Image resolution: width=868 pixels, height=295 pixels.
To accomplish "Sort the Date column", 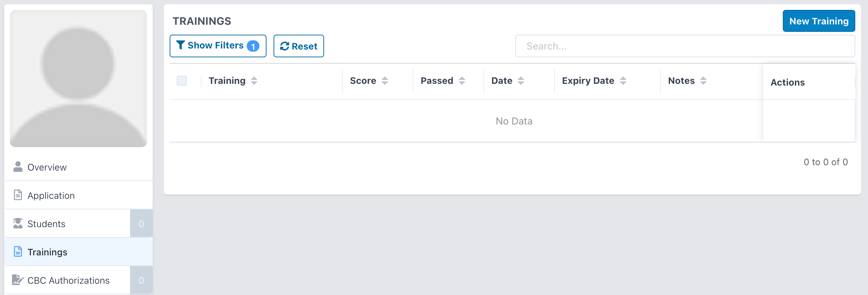I will click(521, 81).
